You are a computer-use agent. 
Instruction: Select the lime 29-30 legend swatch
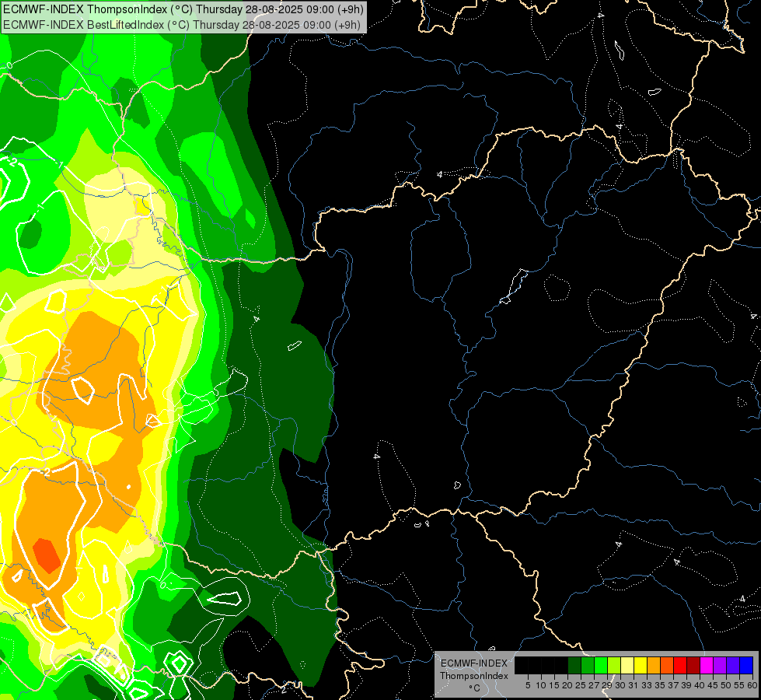(614, 665)
